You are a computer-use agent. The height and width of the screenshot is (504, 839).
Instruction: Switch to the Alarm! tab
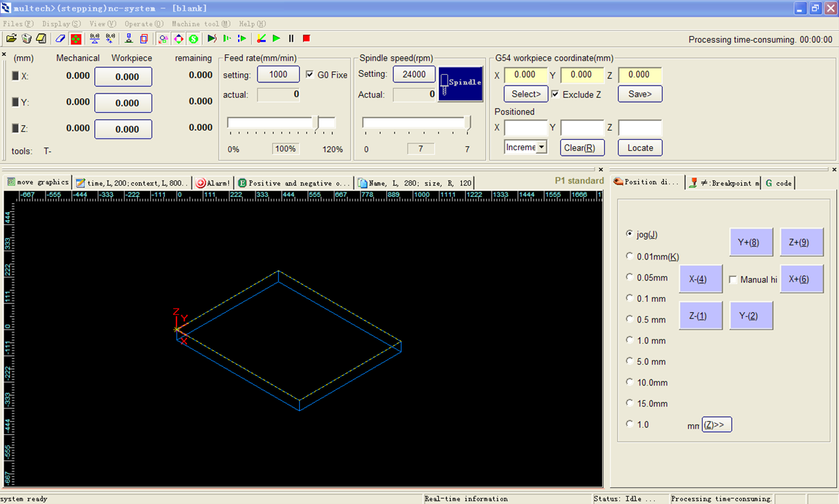click(213, 183)
